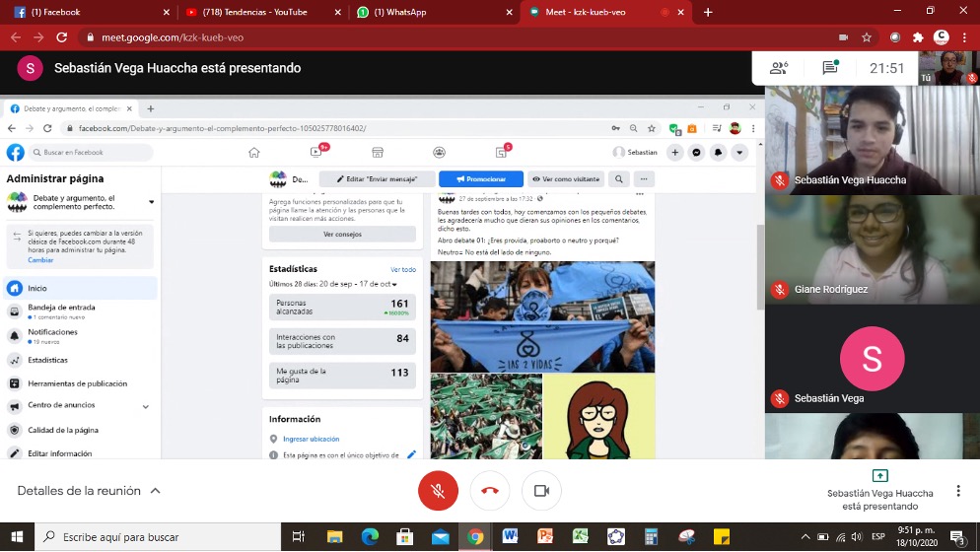
Task: Expand Detalles de la reunión panel
Action: [x=89, y=491]
